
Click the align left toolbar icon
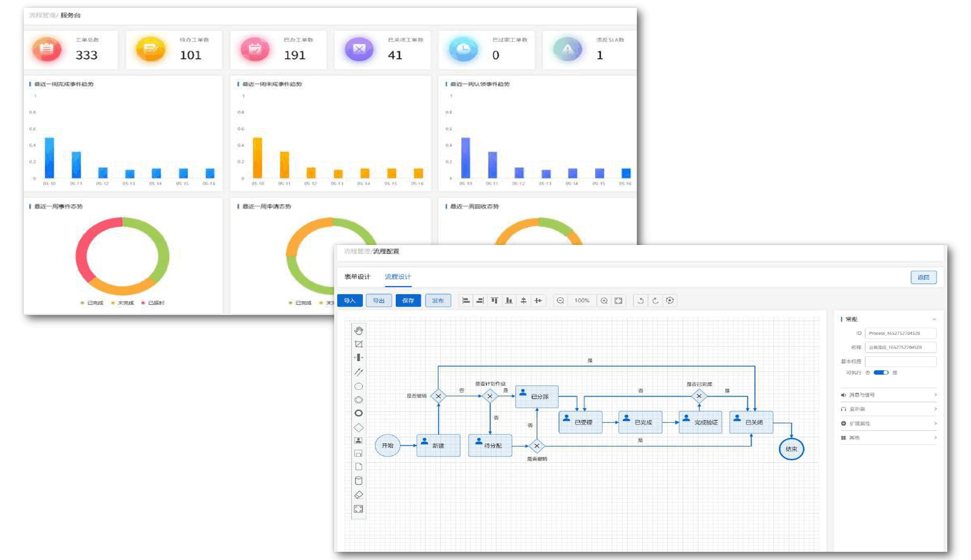[466, 301]
